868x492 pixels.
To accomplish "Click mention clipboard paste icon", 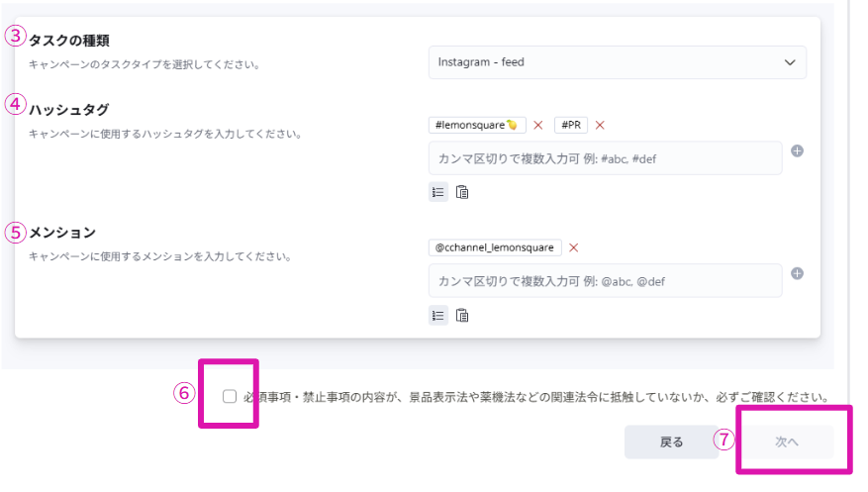I will [462, 316].
